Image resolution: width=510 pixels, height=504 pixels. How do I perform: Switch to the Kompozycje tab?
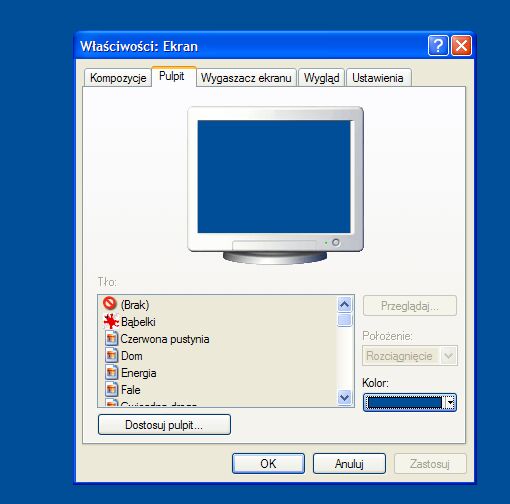118,78
